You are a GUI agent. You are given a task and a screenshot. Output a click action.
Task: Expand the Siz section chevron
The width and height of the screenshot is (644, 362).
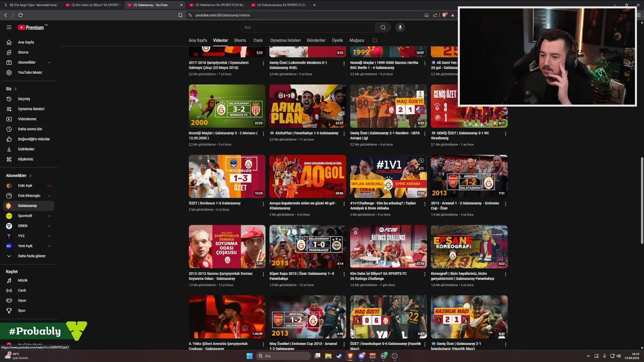15,89
